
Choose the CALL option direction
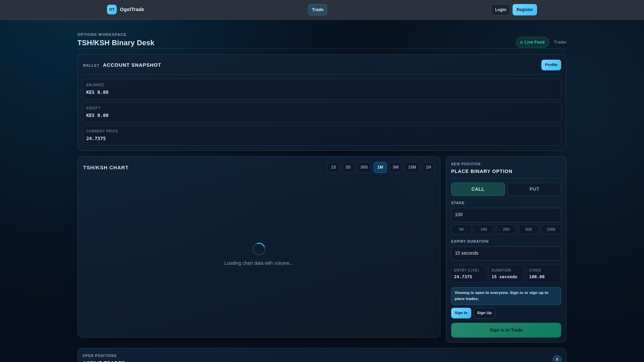click(478, 189)
